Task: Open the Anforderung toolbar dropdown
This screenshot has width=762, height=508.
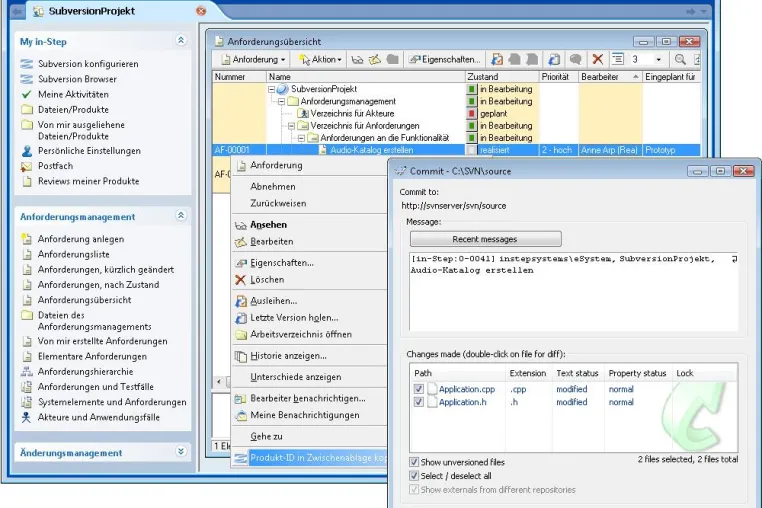Action: pyautogui.click(x=253, y=59)
